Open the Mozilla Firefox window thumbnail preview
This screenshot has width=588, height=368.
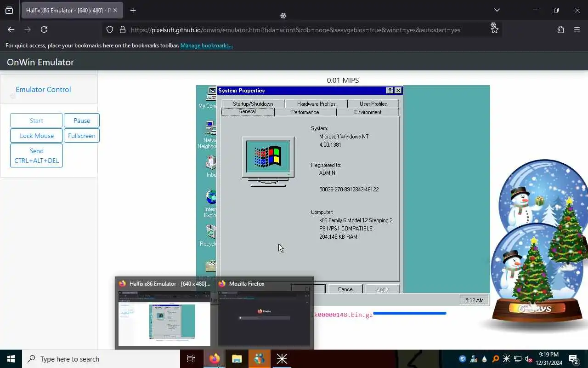(x=264, y=313)
